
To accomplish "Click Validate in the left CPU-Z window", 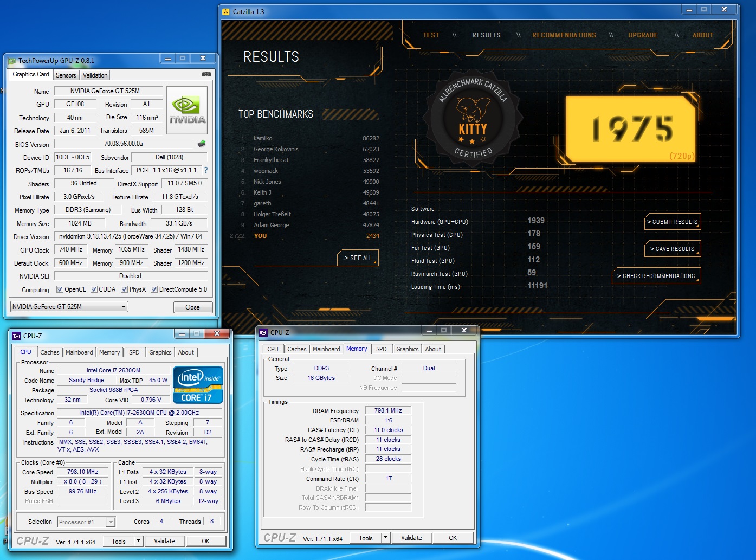I will 164,541.
